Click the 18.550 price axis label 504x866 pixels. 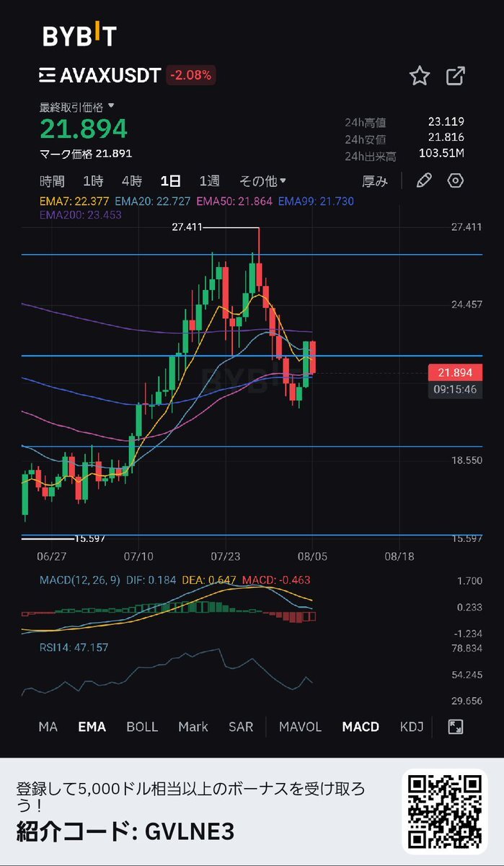point(467,460)
